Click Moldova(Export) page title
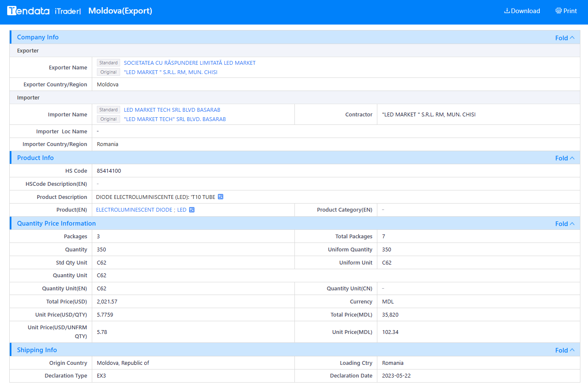 point(120,11)
